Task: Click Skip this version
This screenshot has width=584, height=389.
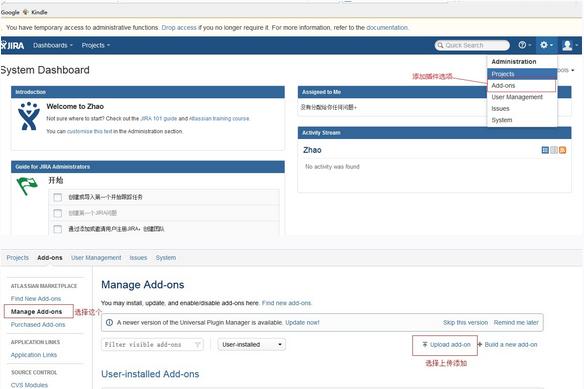Action: tap(465, 322)
